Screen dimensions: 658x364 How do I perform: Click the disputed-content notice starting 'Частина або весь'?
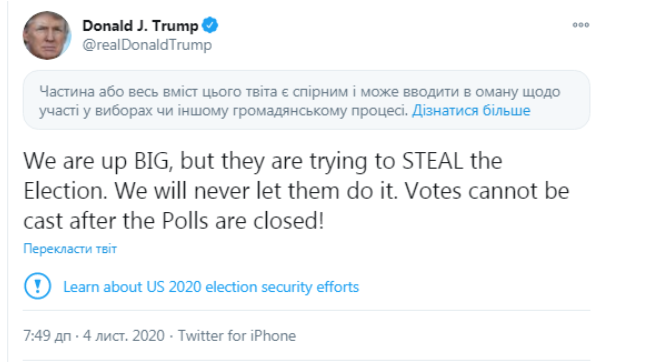point(306,100)
